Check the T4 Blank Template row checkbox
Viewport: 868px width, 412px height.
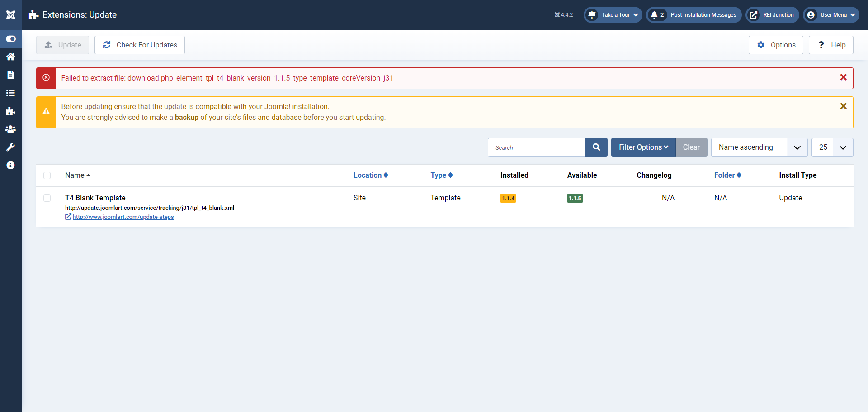[47, 198]
